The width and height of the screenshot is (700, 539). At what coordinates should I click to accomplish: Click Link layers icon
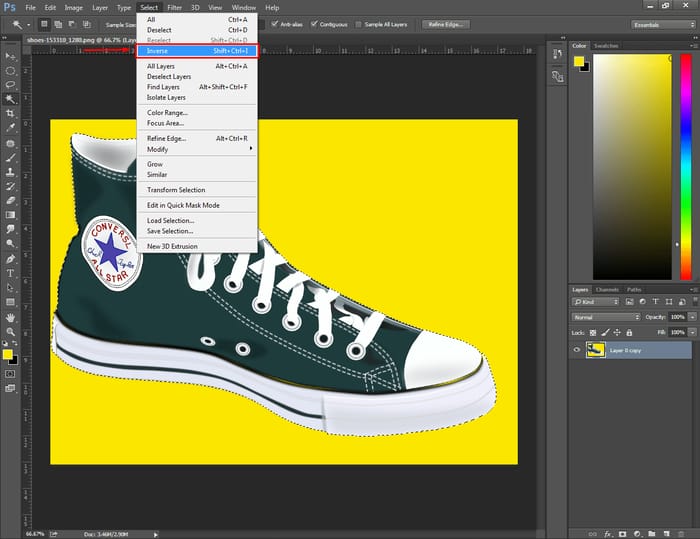click(592, 534)
